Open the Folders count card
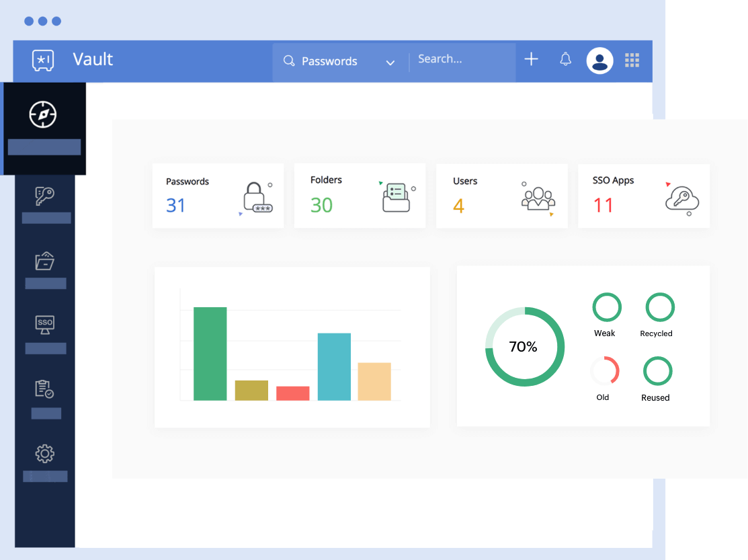Viewport: 748px width, 560px height. pyautogui.click(x=360, y=196)
